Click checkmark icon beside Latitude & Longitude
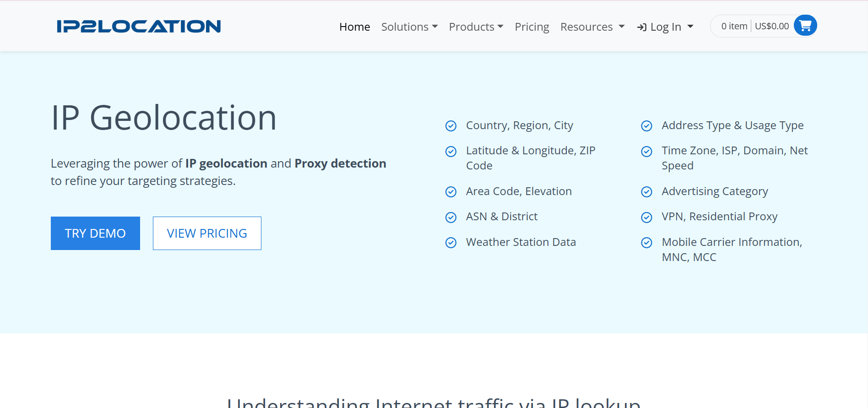Image resolution: width=868 pixels, height=408 pixels. [x=451, y=151]
